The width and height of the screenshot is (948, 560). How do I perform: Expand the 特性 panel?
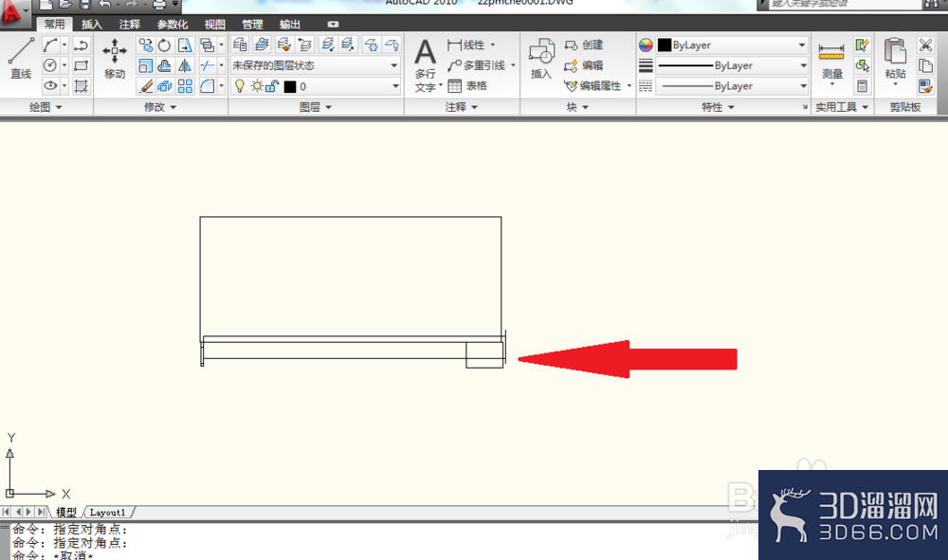(718, 107)
